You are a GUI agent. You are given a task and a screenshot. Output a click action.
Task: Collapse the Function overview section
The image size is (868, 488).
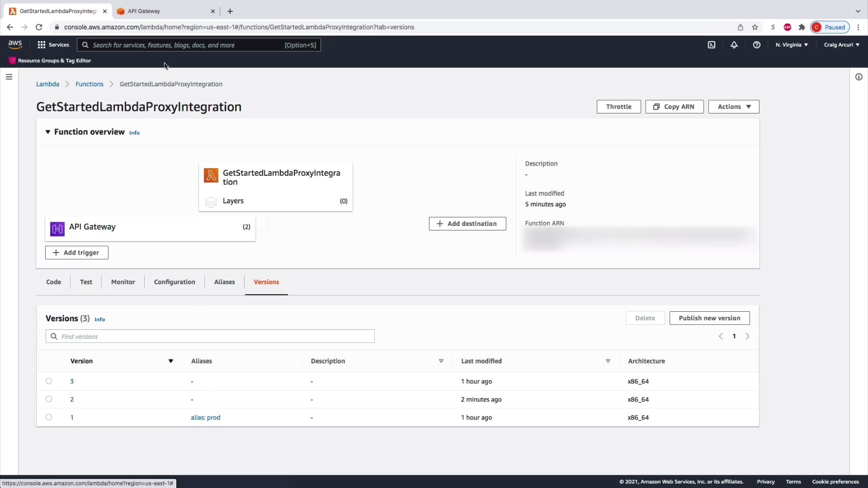tap(48, 132)
